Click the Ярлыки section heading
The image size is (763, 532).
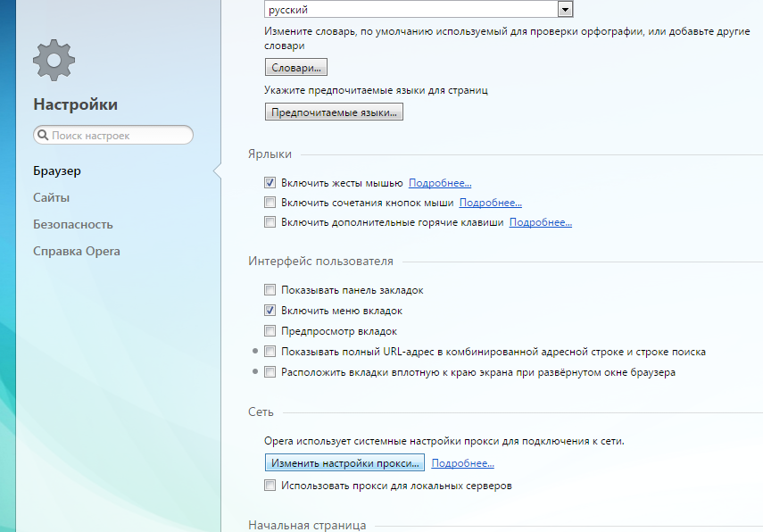(x=270, y=154)
